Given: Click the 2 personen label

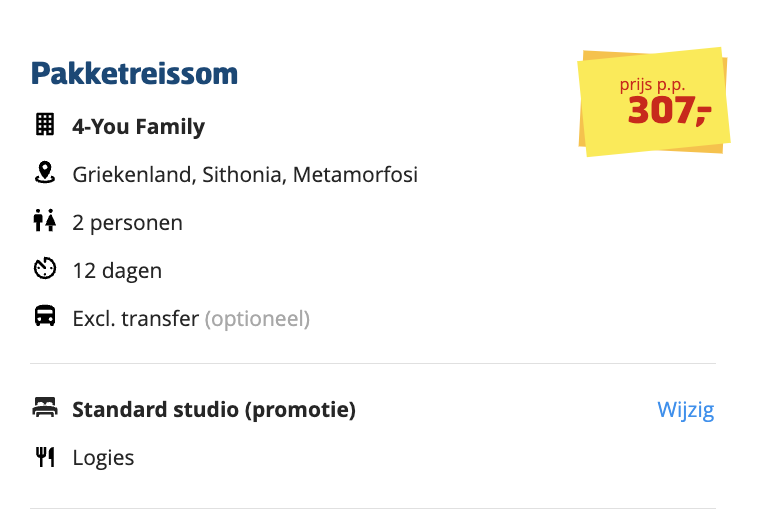Looking at the screenshot, I should click(127, 223).
